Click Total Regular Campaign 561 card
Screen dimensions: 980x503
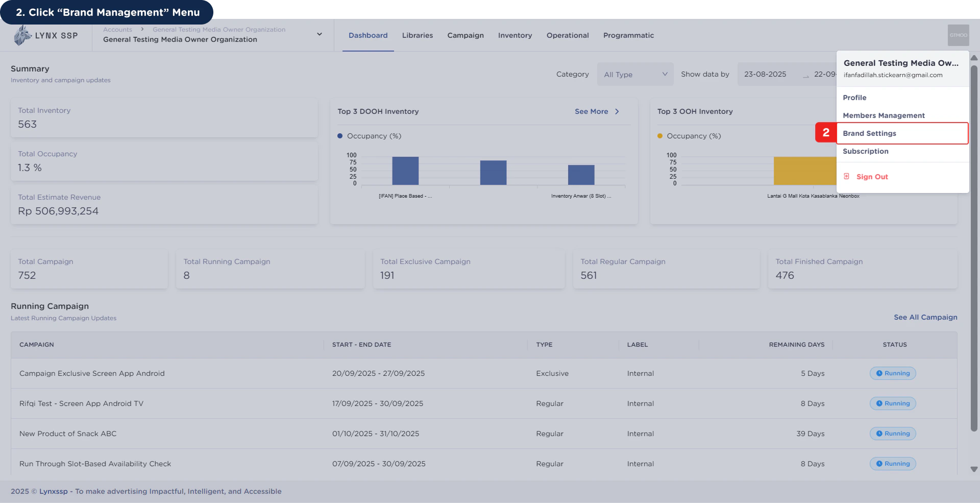pyautogui.click(x=666, y=269)
